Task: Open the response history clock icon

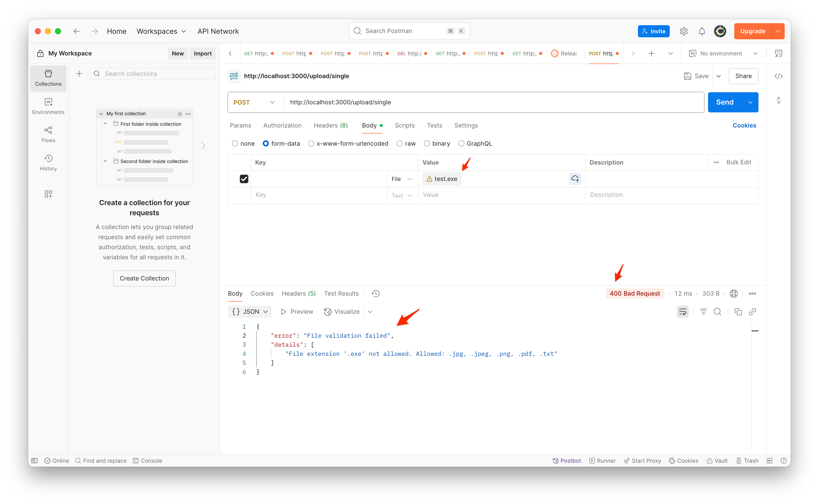Action: click(x=375, y=293)
